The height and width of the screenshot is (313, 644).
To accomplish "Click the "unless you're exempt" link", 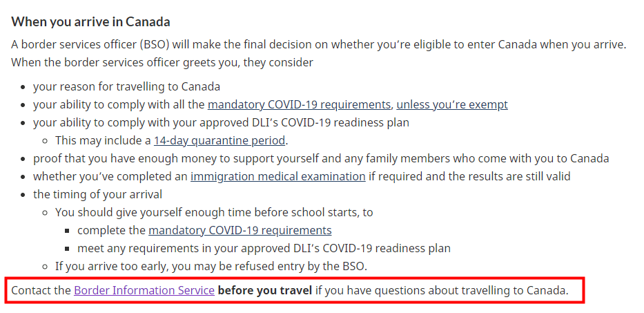I will 451,105.
